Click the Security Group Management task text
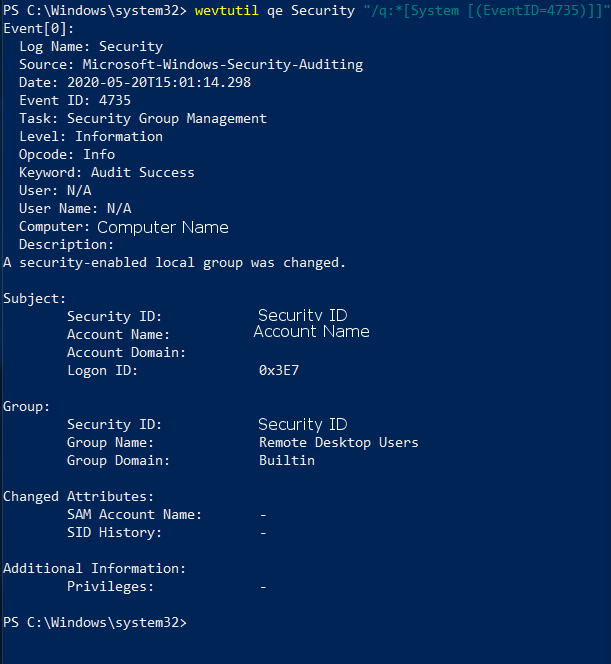Viewport: 611px width, 664px height. click(167, 119)
